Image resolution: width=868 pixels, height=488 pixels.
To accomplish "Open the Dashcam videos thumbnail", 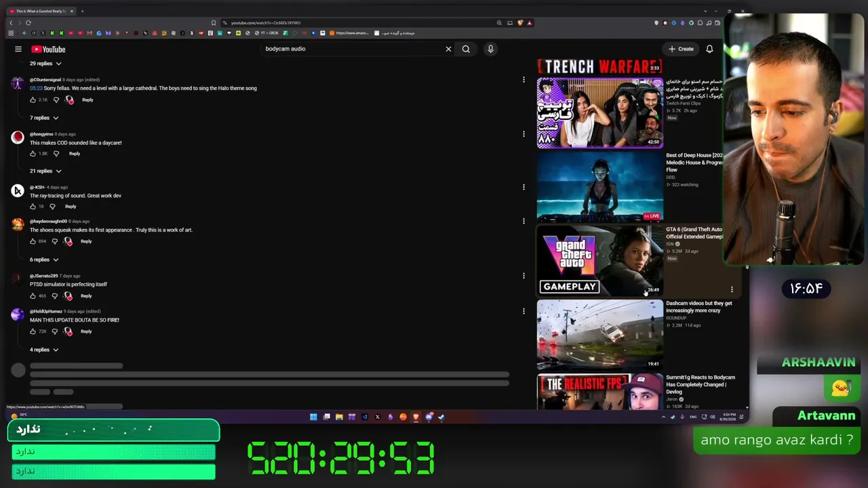I will coord(600,335).
